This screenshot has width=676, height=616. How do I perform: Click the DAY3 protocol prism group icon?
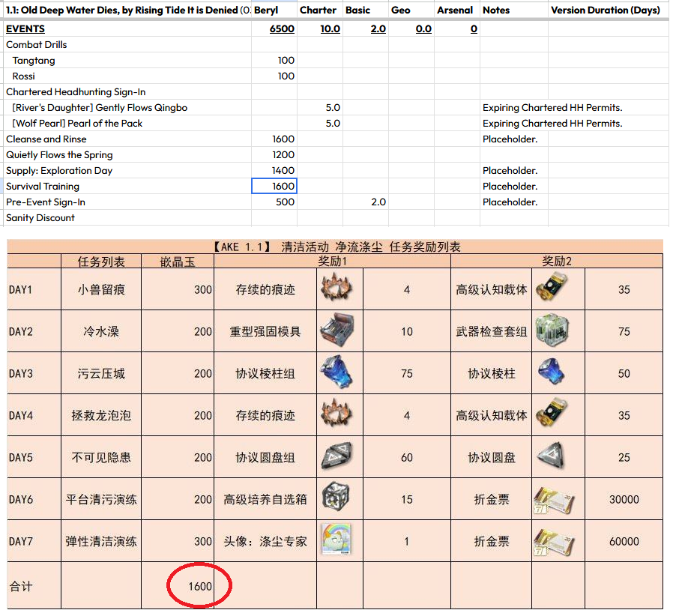(337, 372)
